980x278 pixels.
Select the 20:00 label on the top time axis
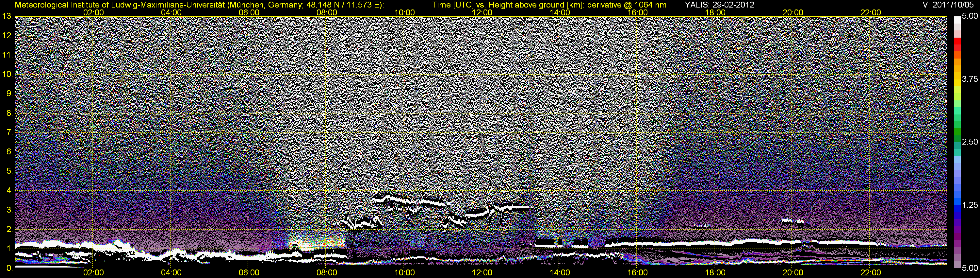793,12
